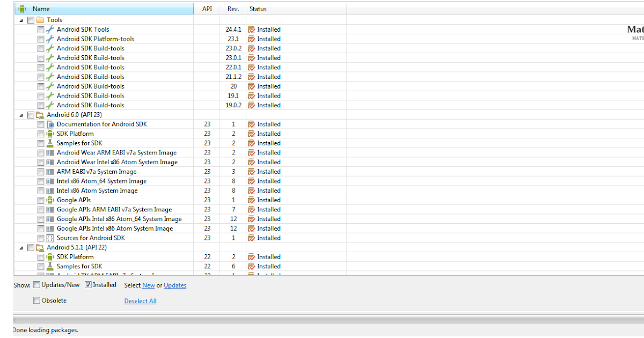Click the Deselect All link
644x338 pixels.
[140, 301]
